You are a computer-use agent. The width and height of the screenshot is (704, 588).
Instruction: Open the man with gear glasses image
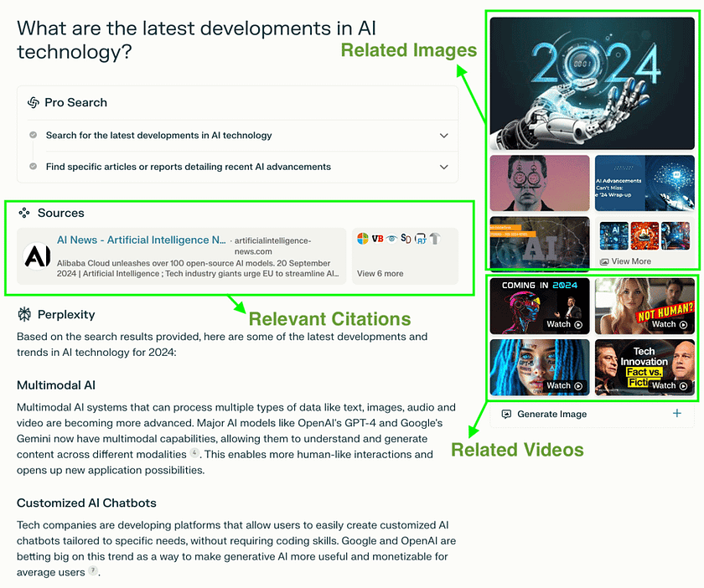(x=540, y=183)
